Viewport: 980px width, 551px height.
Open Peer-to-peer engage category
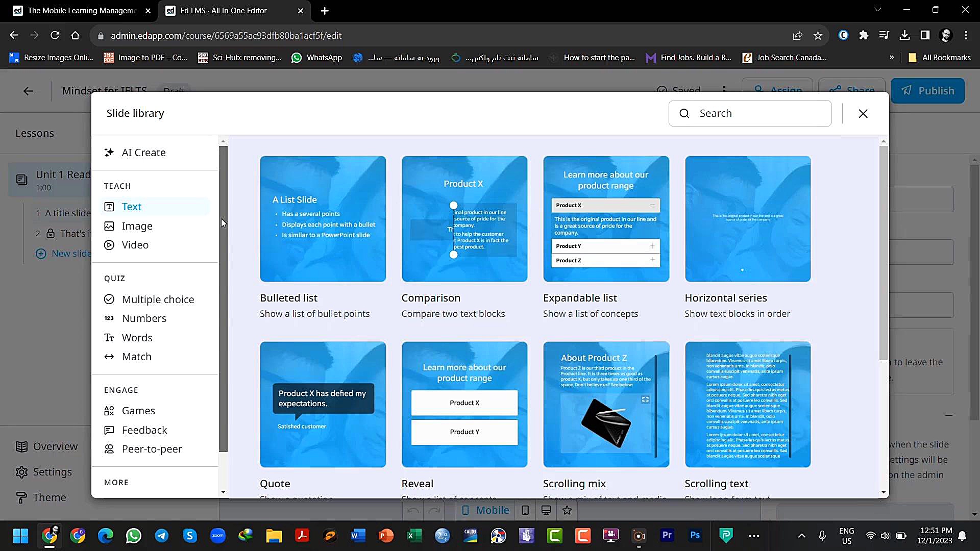pos(143,449)
